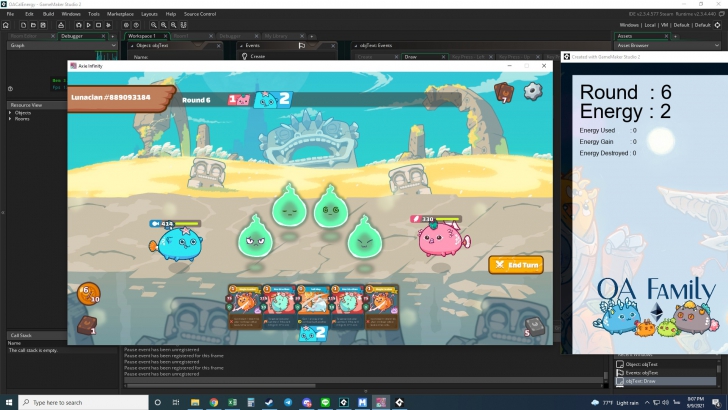
Task: Open Object: objText in recent windows
Action: [665, 364]
